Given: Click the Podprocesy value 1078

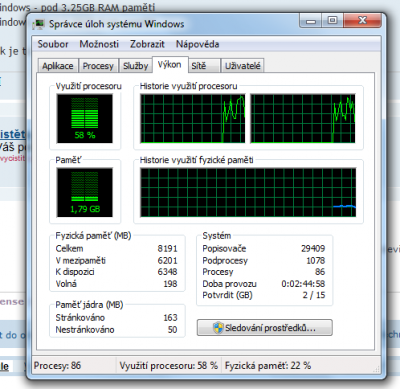Looking at the screenshot, I should tap(316, 260).
